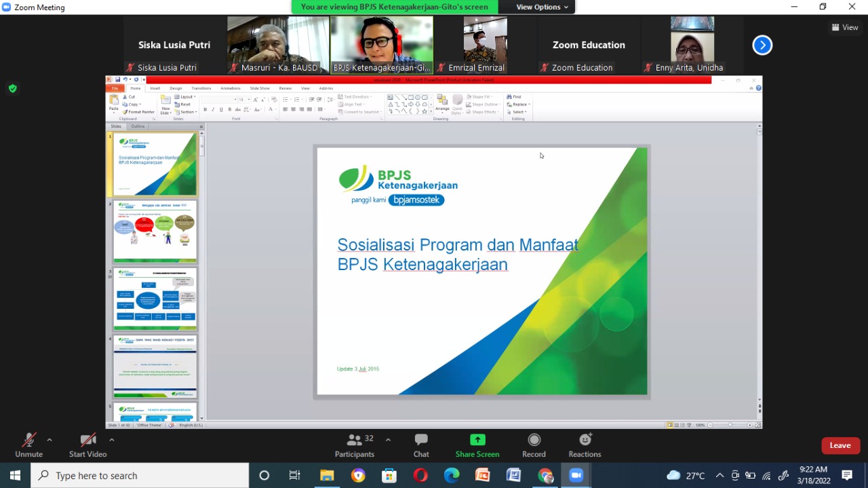Open the Review ribbon tab
Viewport: 868px width, 488px height.
click(x=285, y=88)
